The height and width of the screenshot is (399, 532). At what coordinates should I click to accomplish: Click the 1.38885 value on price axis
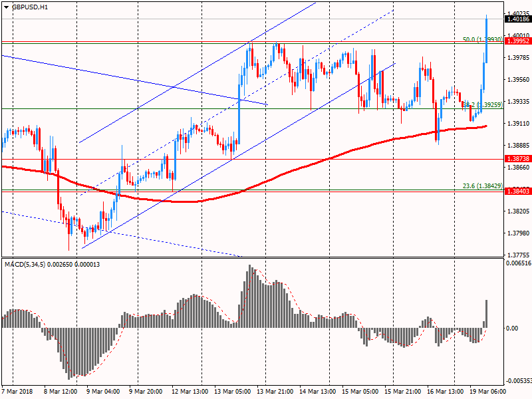click(518, 146)
